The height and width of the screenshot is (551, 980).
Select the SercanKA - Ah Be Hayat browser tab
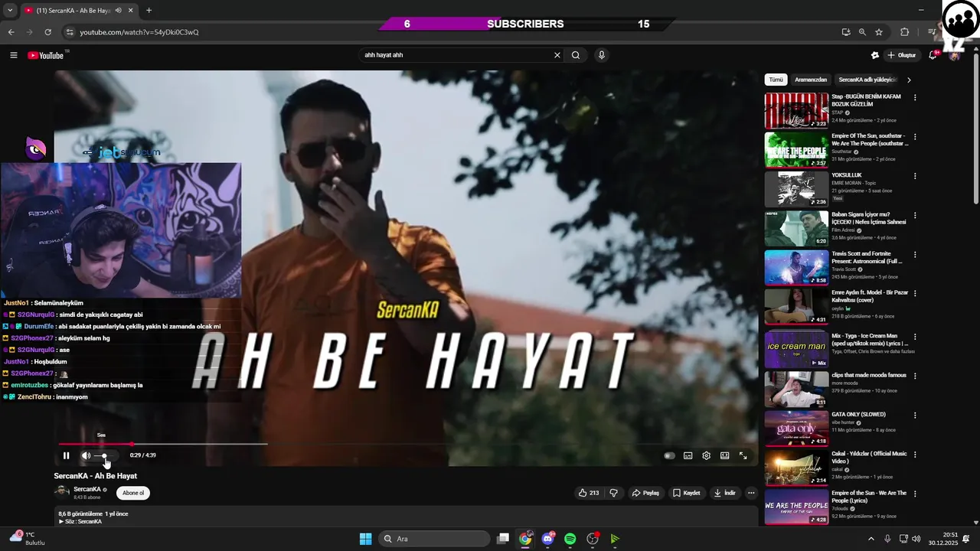click(x=79, y=11)
